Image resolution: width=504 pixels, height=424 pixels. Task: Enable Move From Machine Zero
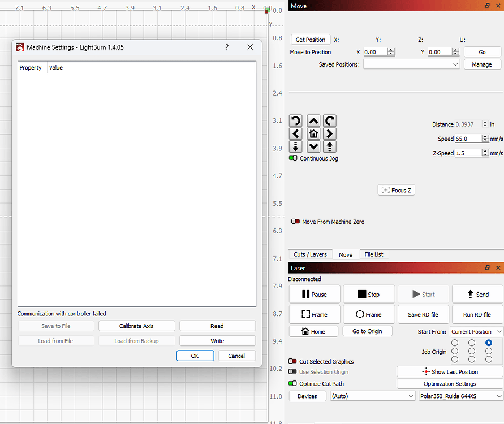coord(295,222)
